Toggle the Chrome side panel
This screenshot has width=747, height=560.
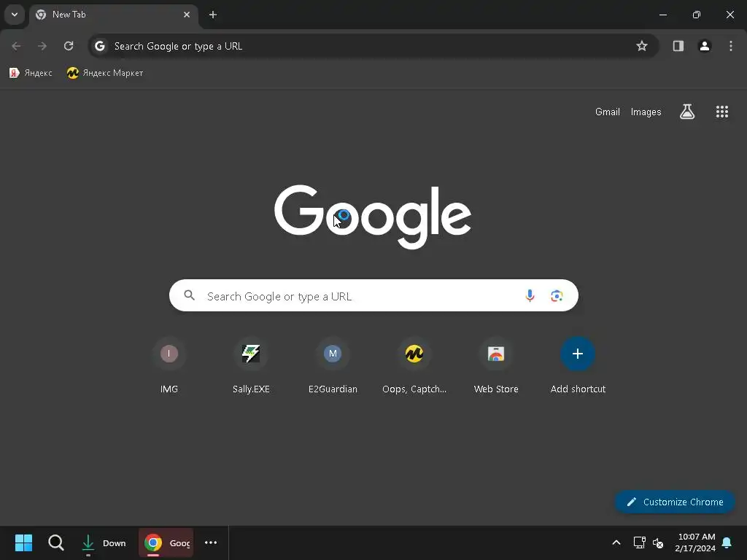pyautogui.click(x=678, y=46)
